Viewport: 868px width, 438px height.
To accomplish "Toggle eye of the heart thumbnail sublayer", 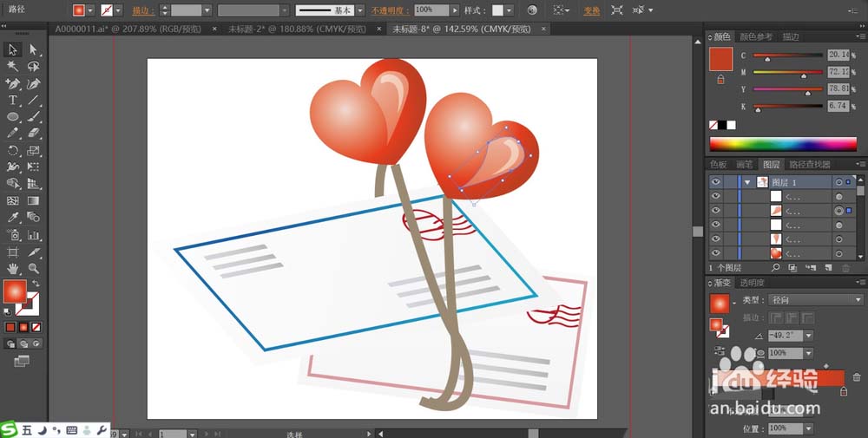I will click(x=716, y=253).
